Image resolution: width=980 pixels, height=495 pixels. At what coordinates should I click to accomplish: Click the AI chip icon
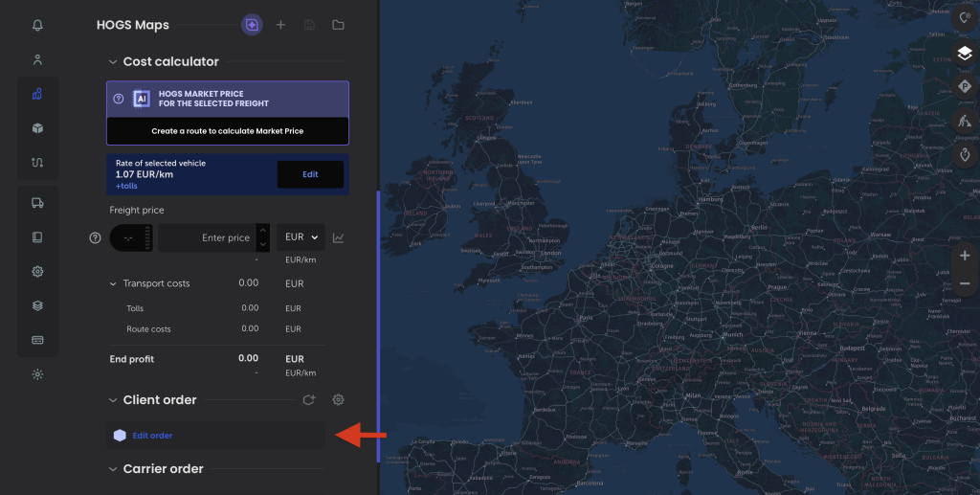pyautogui.click(x=142, y=99)
